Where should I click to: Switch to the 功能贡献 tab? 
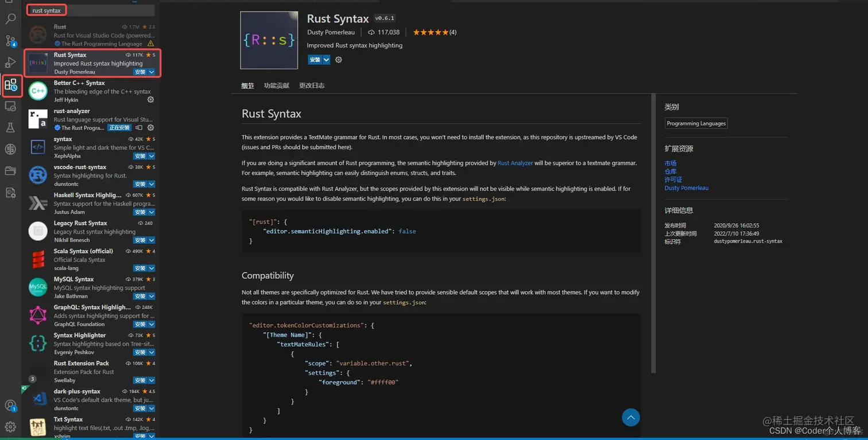pyautogui.click(x=277, y=85)
